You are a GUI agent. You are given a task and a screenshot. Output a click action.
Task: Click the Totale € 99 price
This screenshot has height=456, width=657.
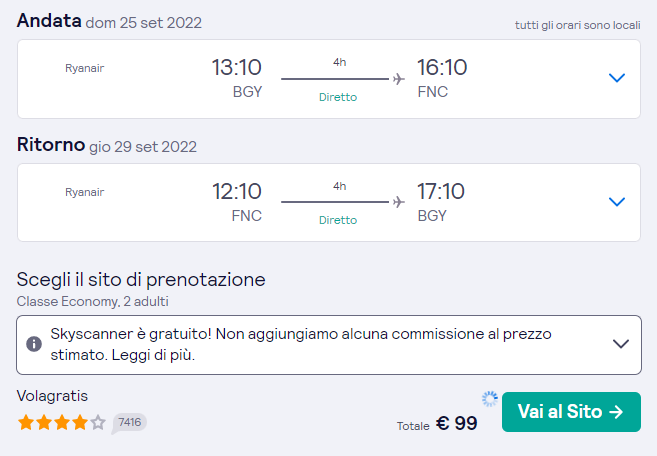438,424
